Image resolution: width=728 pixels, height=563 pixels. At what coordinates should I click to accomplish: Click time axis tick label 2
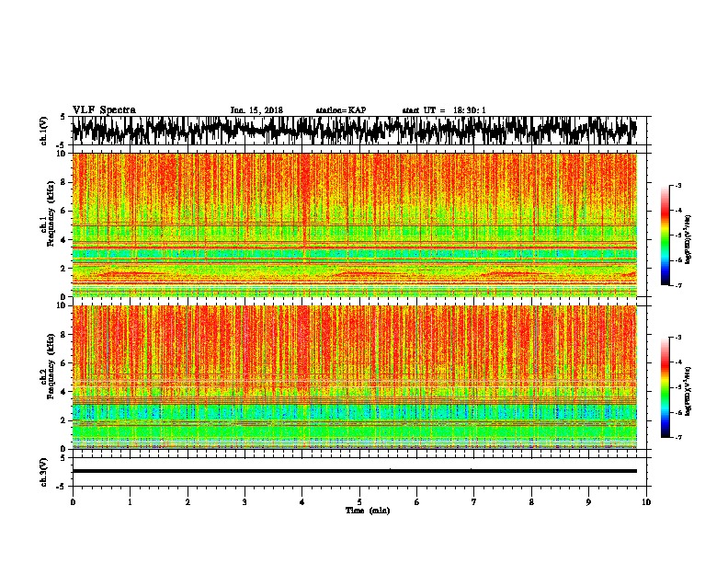188,502
